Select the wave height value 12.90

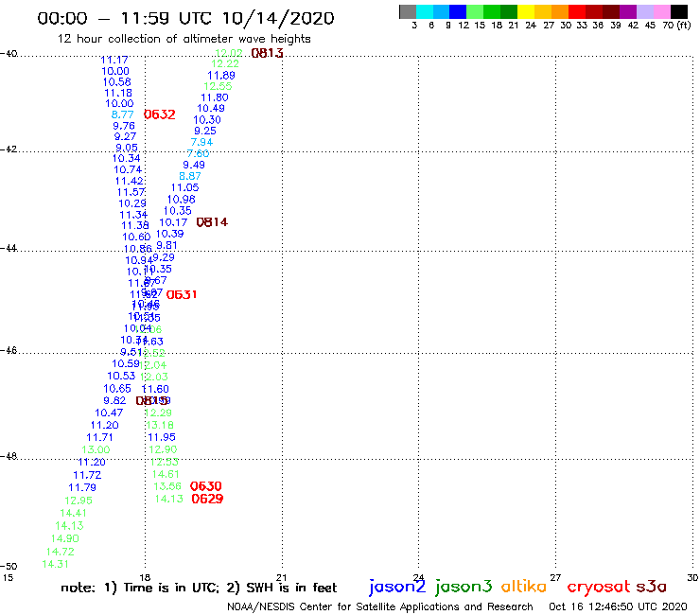tap(163, 449)
